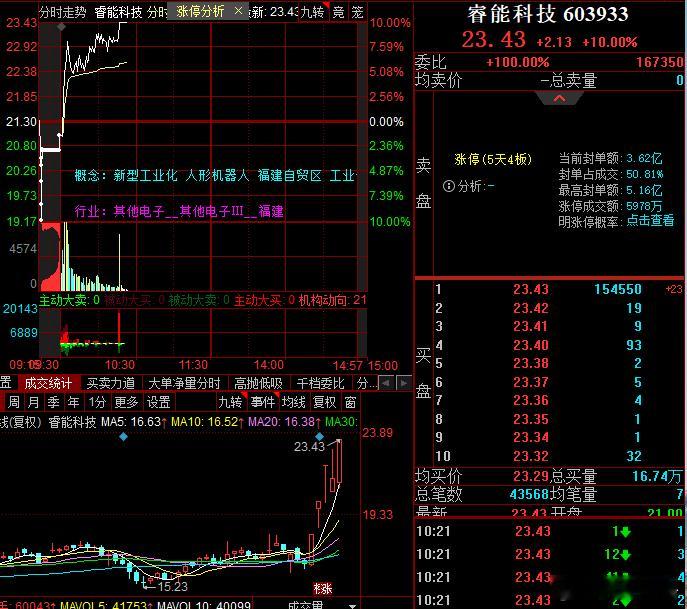Select the 年 yearly K-line period
This screenshot has height=609, width=687.
[73, 402]
